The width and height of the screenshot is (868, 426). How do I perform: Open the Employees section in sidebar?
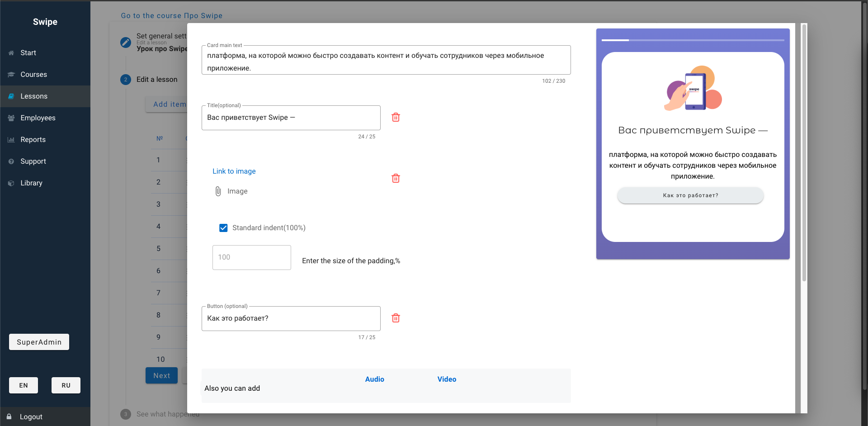(38, 118)
